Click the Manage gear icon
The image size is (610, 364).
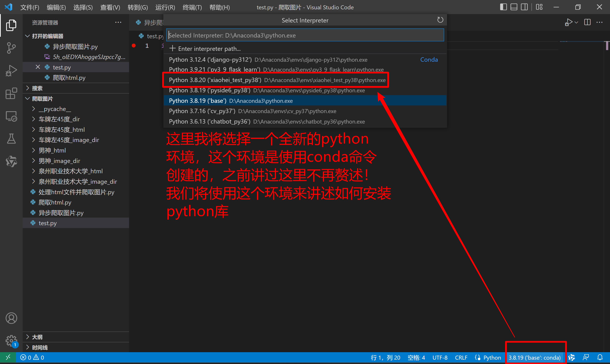pyautogui.click(x=11, y=340)
